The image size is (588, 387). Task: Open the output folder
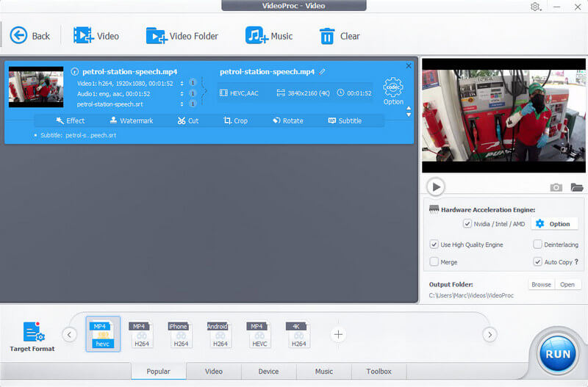point(567,284)
